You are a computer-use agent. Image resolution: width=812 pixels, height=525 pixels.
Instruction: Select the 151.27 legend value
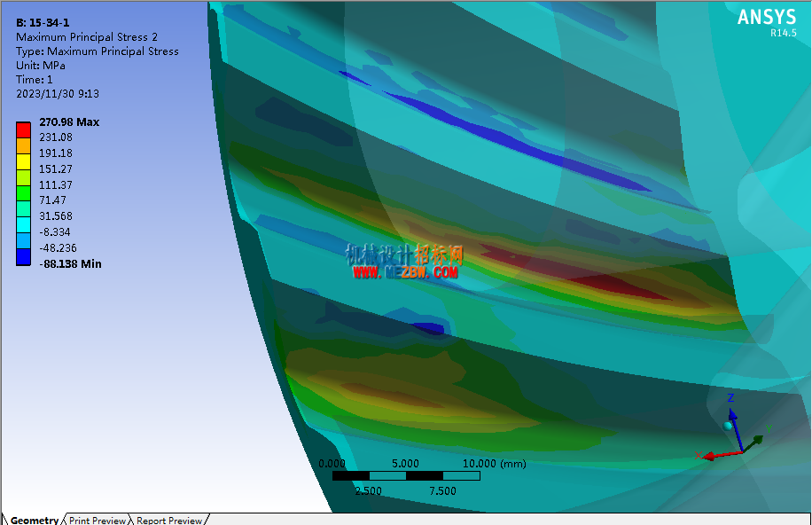click(56, 169)
